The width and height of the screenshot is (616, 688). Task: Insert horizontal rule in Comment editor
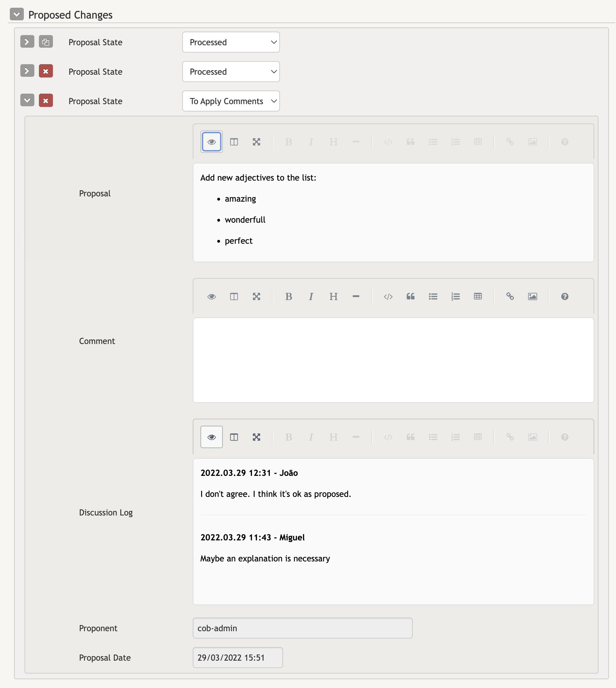coord(356,296)
